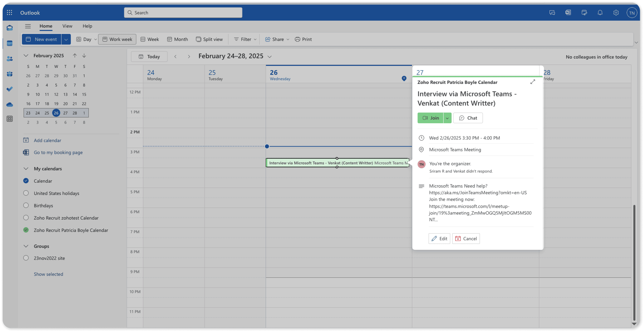Switch to Week view
Image resolution: width=644 pixels, height=332 pixels.
tap(149, 39)
